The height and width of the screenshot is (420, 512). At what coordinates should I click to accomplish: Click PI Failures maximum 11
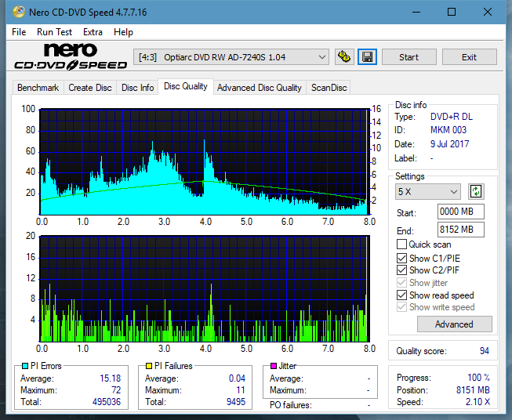pyautogui.click(x=241, y=390)
